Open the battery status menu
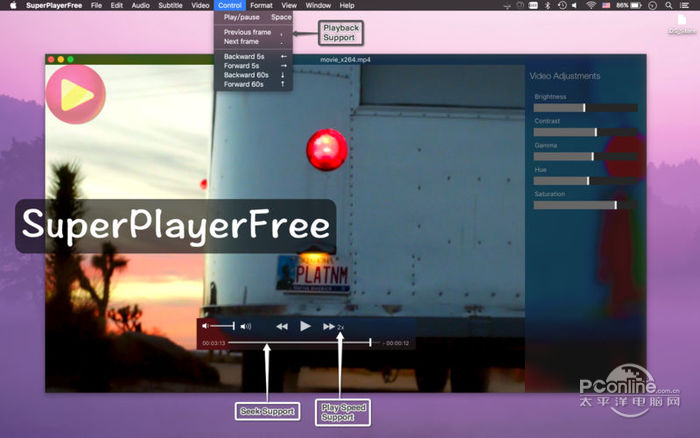The width and height of the screenshot is (700, 438). [x=629, y=5]
